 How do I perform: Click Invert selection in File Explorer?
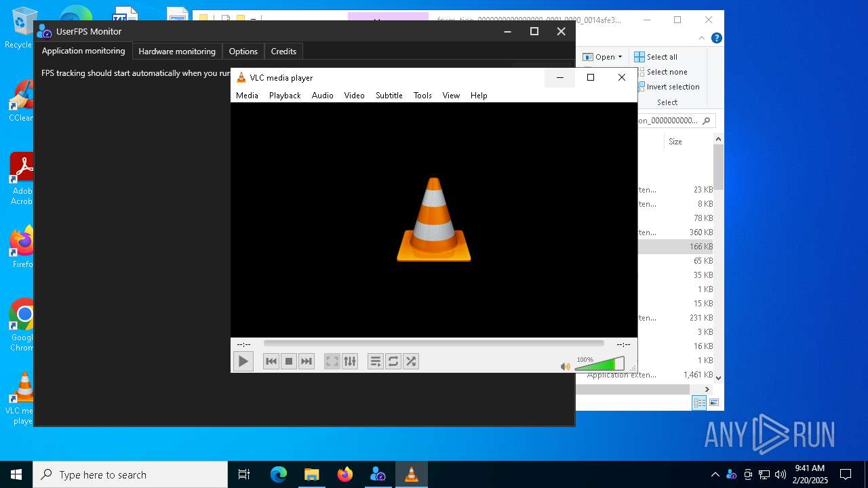[x=669, y=87]
